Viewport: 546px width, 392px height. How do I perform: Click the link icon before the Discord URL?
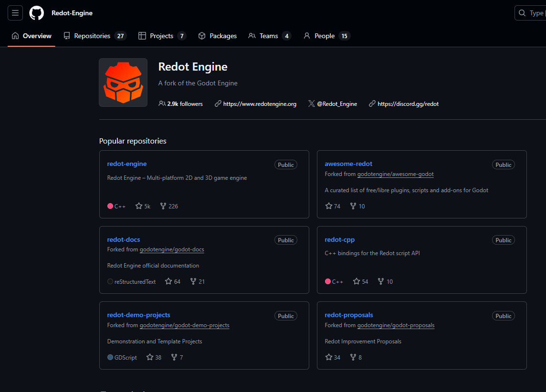372,103
